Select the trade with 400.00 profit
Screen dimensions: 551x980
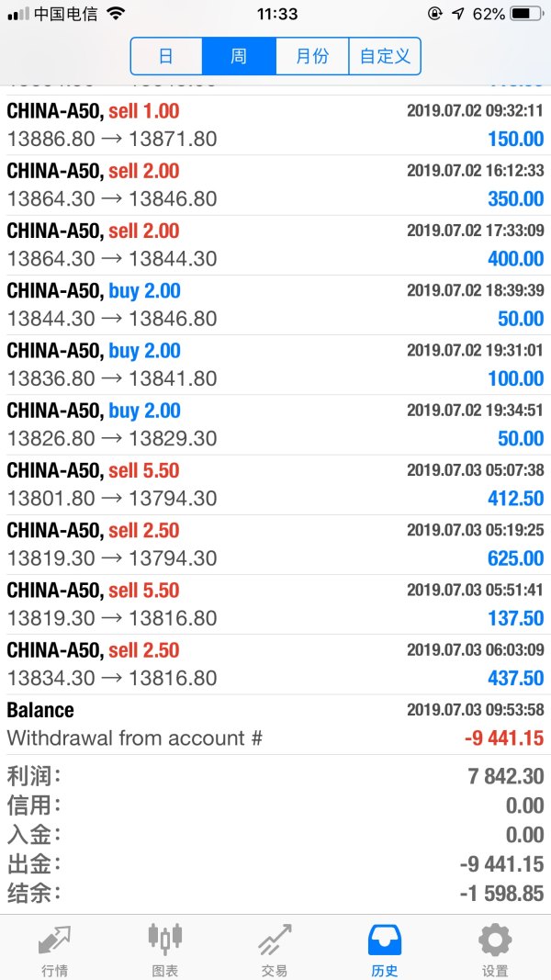(x=275, y=245)
